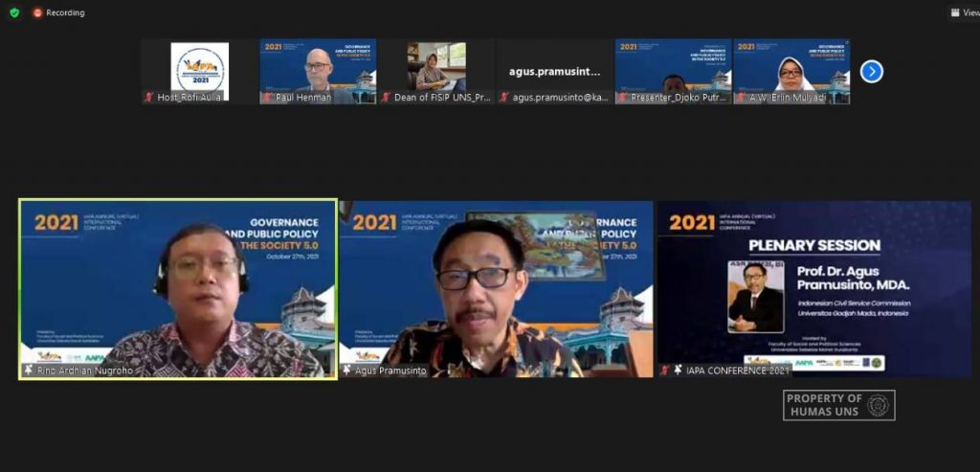
Task: Click the Paul Henman name label
Action: point(303,98)
